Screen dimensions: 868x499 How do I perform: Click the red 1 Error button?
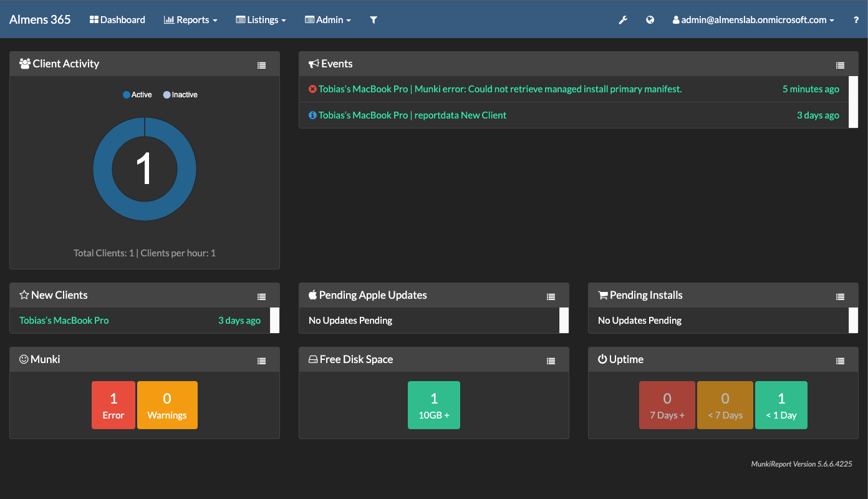click(113, 405)
